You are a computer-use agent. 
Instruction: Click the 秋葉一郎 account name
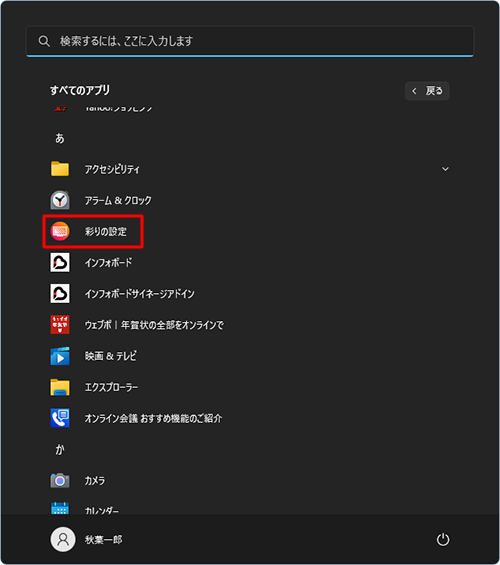click(103, 540)
